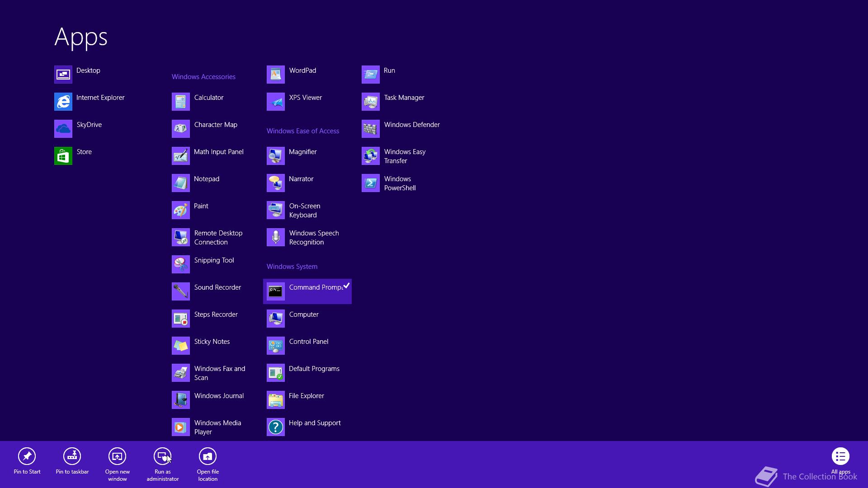Click the Windows PowerShell label text

(x=400, y=183)
